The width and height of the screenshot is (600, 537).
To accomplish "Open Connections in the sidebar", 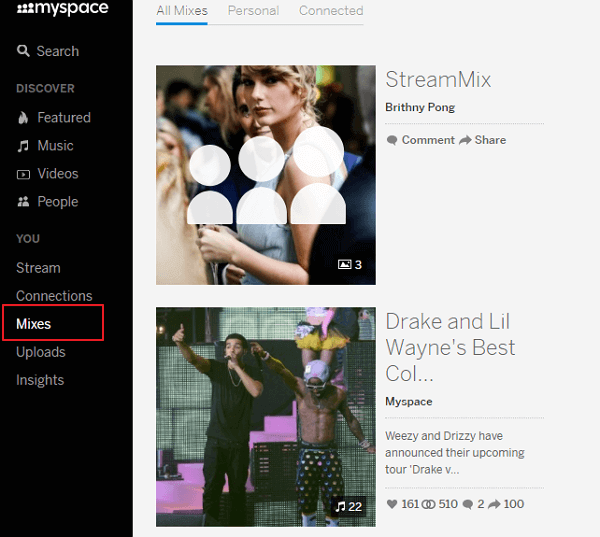I will pos(54,296).
